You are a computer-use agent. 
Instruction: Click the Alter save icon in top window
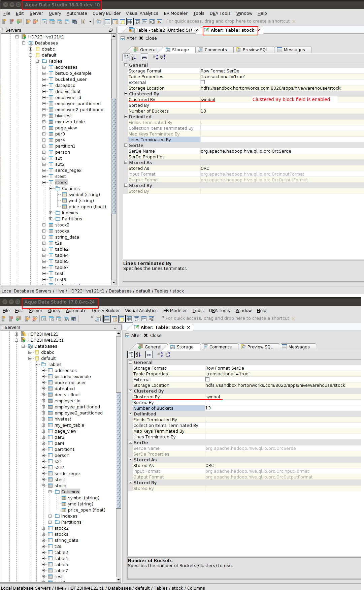click(x=123, y=38)
